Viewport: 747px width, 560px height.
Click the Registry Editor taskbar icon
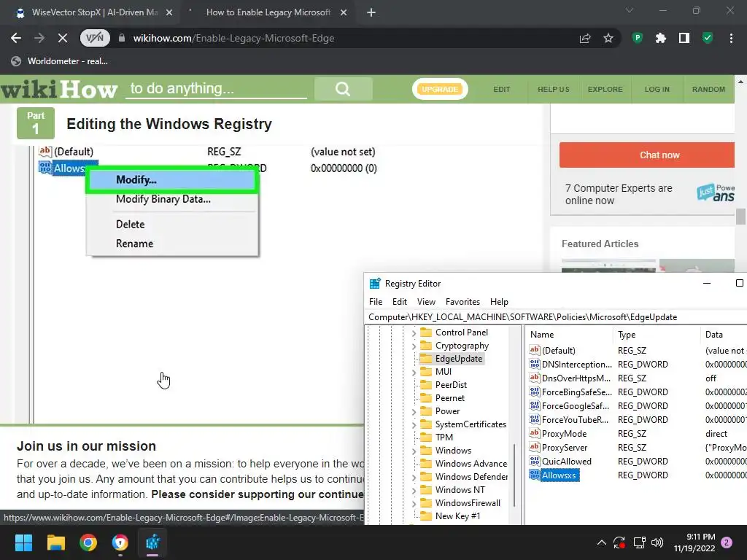(x=153, y=542)
